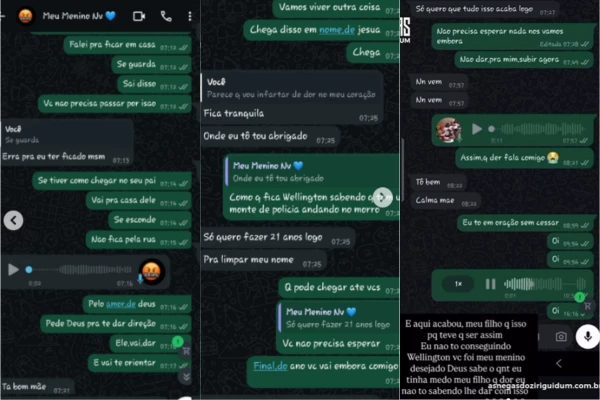Image resolution: width=600 pixels, height=400 pixels.
Task: Play the sent voice message at 07:57
Action: pos(476,129)
